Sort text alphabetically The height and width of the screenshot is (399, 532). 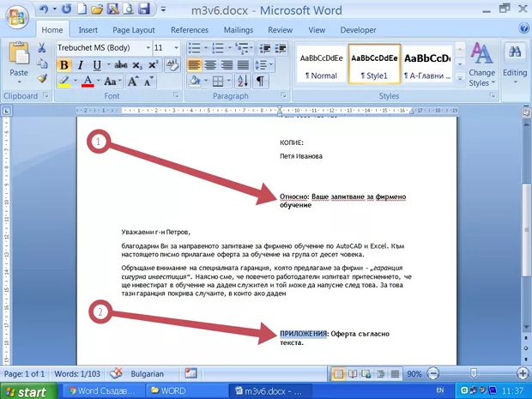[x=243, y=82]
